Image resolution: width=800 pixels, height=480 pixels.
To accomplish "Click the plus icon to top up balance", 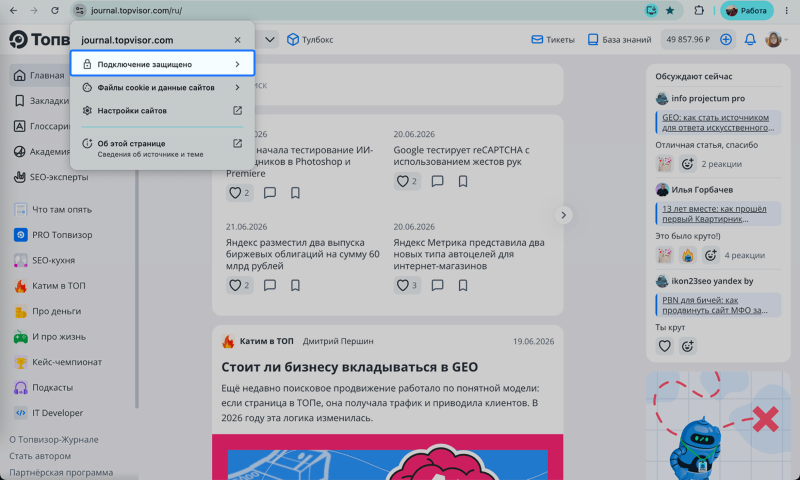I will (726, 39).
